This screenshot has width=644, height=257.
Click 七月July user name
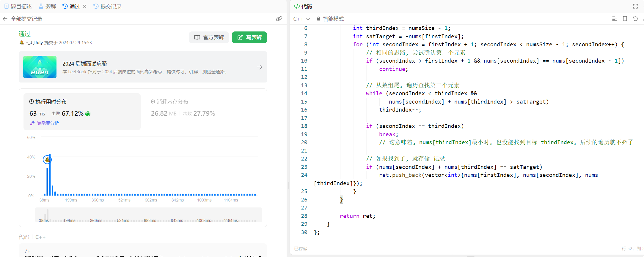coord(34,42)
